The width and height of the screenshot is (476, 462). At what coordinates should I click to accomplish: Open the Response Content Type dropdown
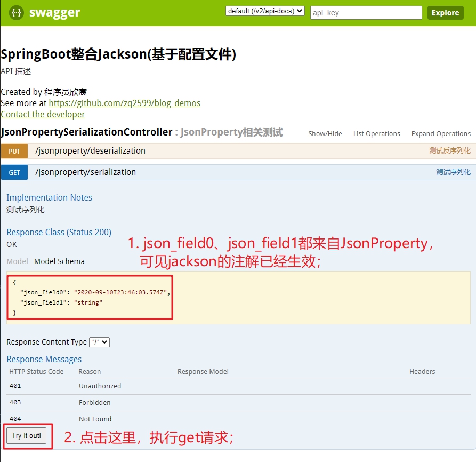pos(99,342)
